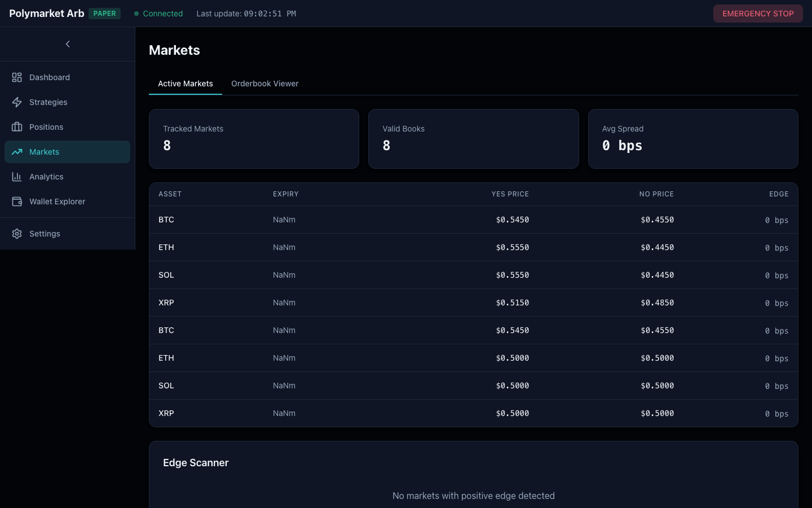The width and height of the screenshot is (812, 508).
Task: Open Settings using the gear icon
Action: (x=16, y=234)
